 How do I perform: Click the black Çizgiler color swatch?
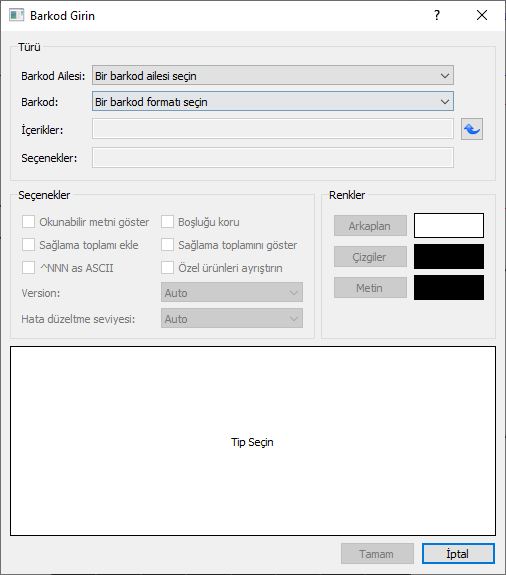click(x=449, y=257)
